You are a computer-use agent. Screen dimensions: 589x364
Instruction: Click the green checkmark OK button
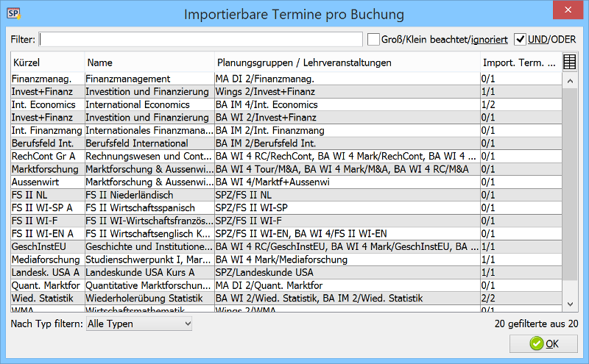click(x=543, y=343)
